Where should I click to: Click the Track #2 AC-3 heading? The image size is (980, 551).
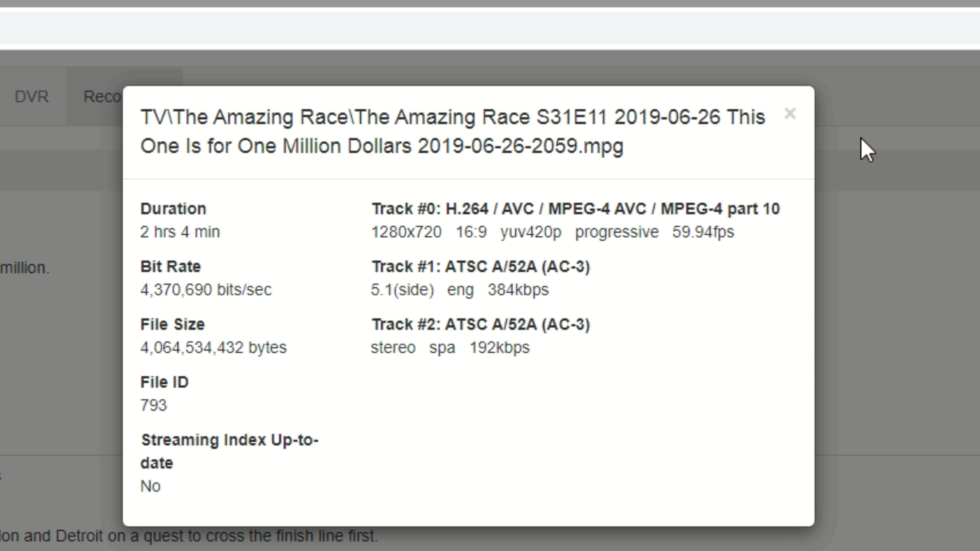(481, 324)
